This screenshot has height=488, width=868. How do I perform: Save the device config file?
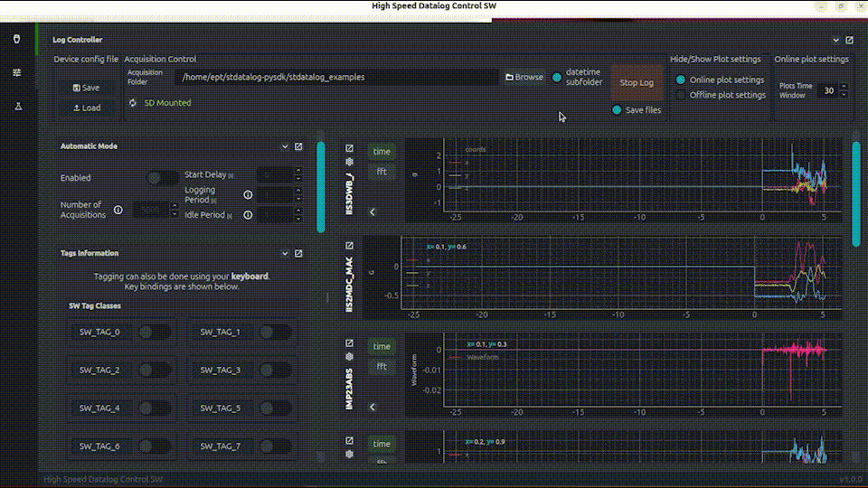87,88
